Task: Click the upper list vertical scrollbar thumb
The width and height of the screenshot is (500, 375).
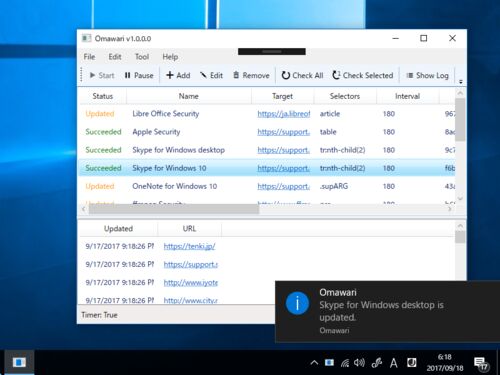Action: click(460, 119)
